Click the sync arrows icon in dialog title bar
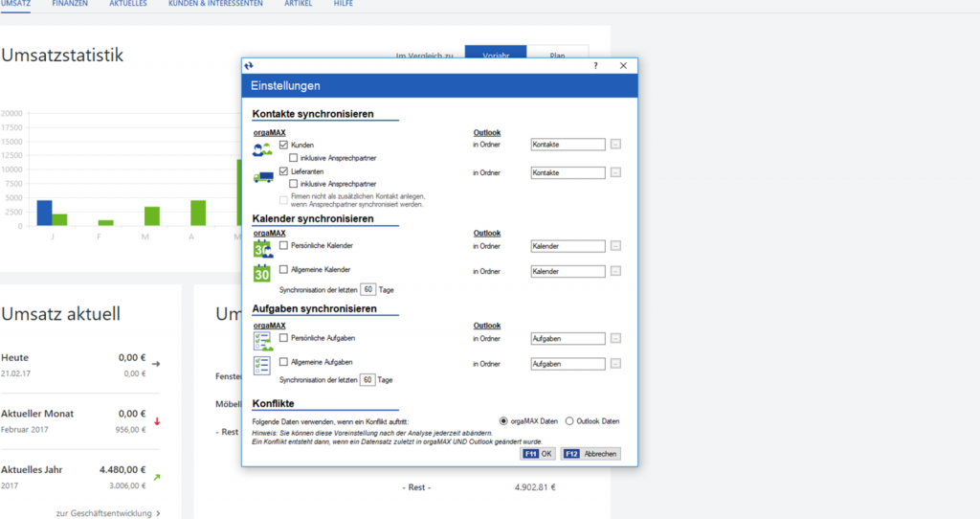This screenshot has height=519, width=980. pyautogui.click(x=249, y=66)
